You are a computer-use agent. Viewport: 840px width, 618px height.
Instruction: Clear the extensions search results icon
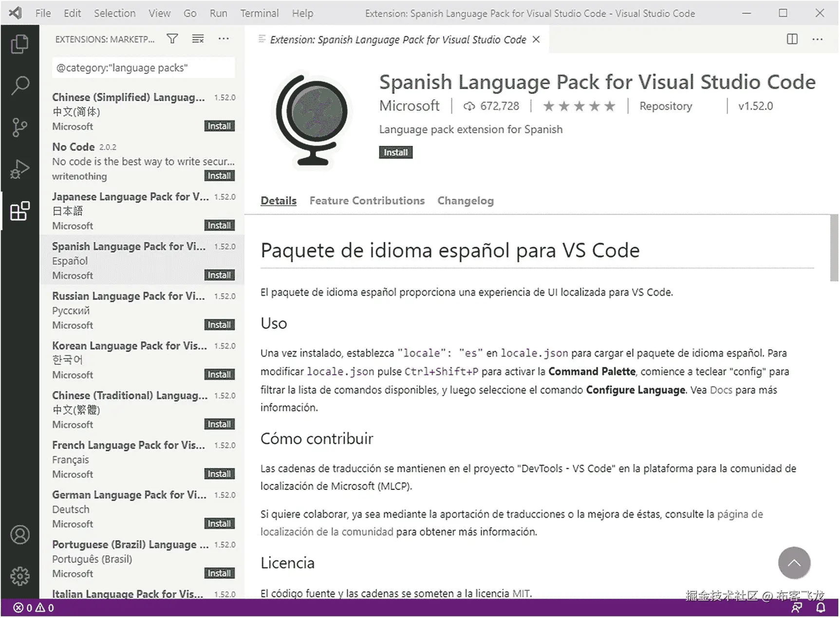pos(198,38)
